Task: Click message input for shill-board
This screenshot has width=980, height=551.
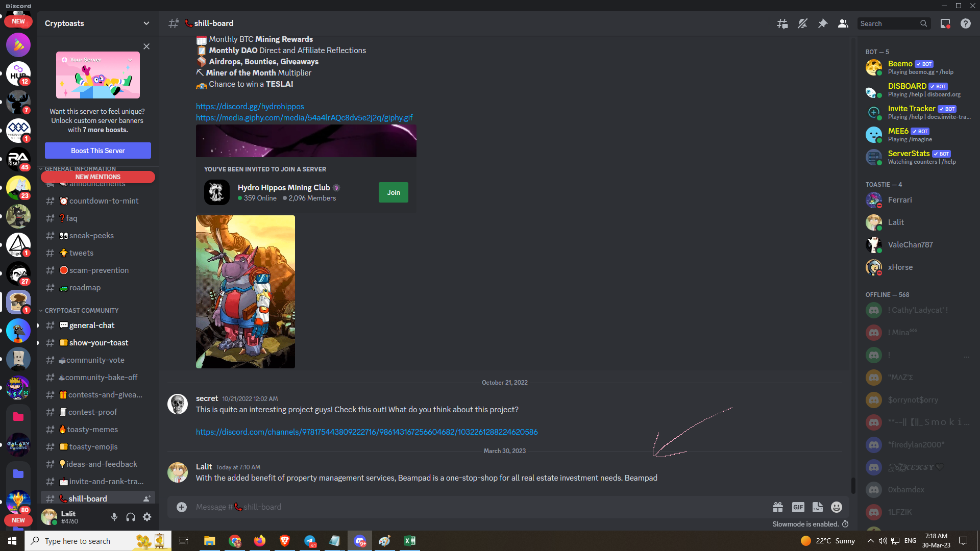Action: tap(480, 507)
